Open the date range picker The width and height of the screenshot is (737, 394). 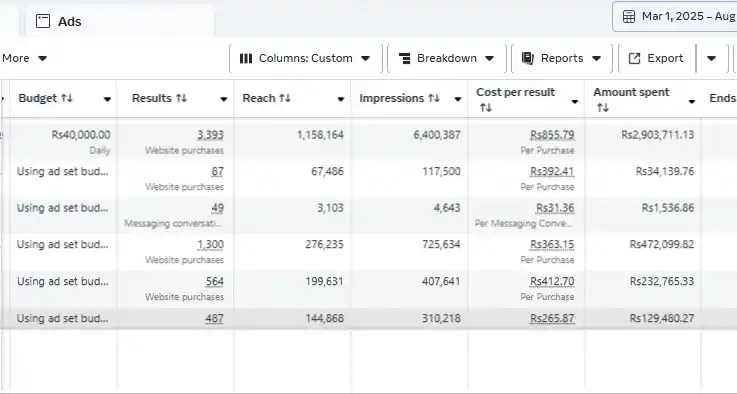pyautogui.click(x=674, y=16)
